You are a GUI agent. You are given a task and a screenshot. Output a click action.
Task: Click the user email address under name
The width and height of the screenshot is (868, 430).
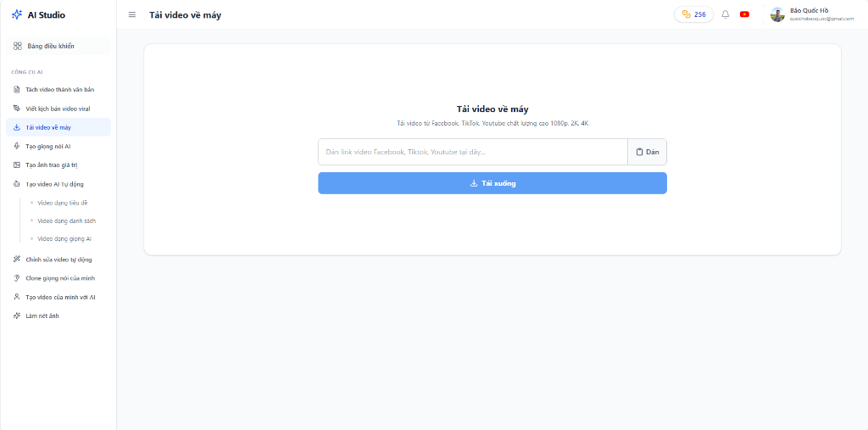pos(821,19)
